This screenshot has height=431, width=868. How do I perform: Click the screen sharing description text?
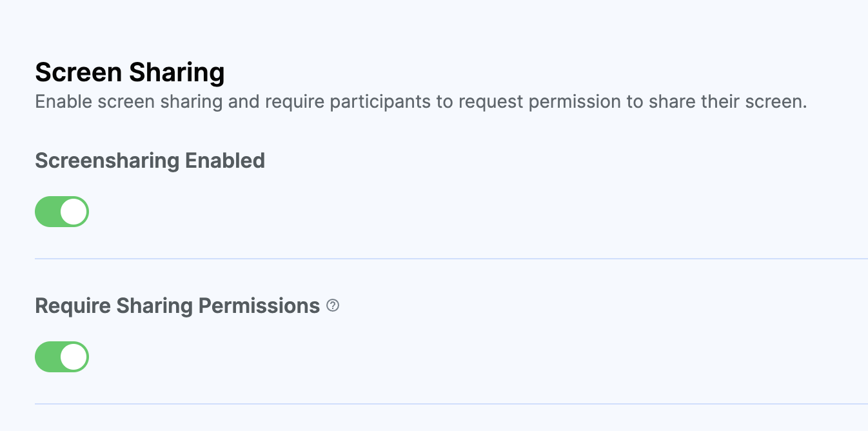pyautogui.click(x=420, y=102)
